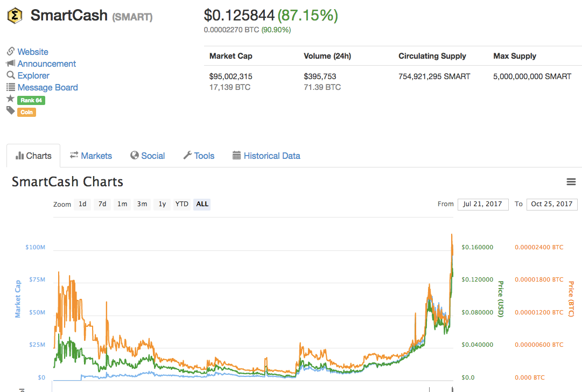
Task: Set chart zoom to 1m
Action: pyautogui.click(x=122, y=204)
